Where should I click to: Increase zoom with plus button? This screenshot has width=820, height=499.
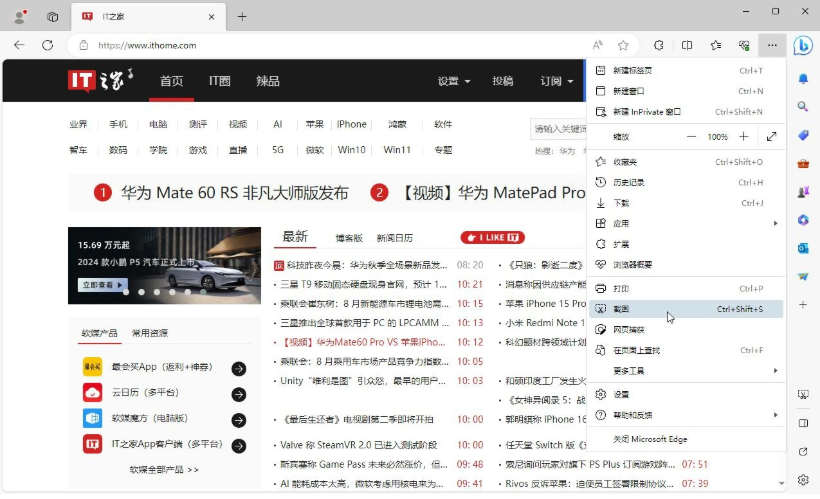[x=744, y=137]
